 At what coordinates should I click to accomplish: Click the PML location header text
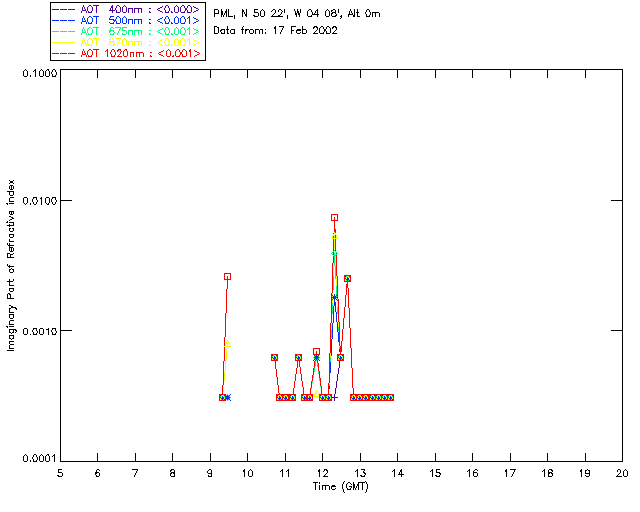[297, 14]
